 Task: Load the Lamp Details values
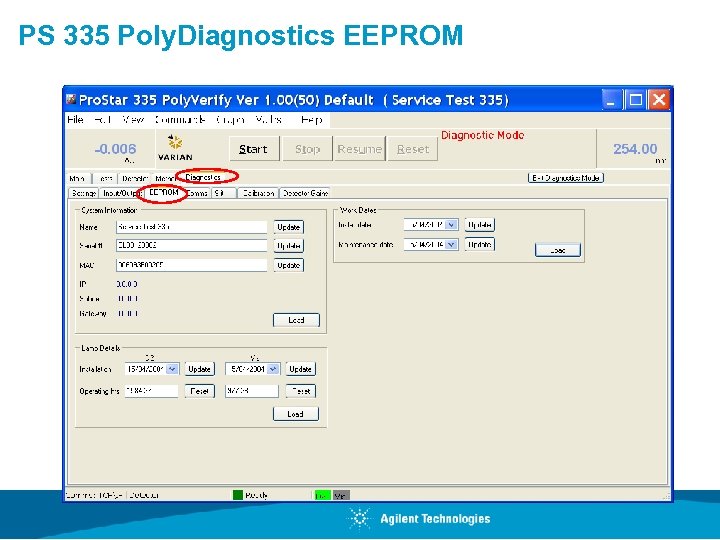296,413
